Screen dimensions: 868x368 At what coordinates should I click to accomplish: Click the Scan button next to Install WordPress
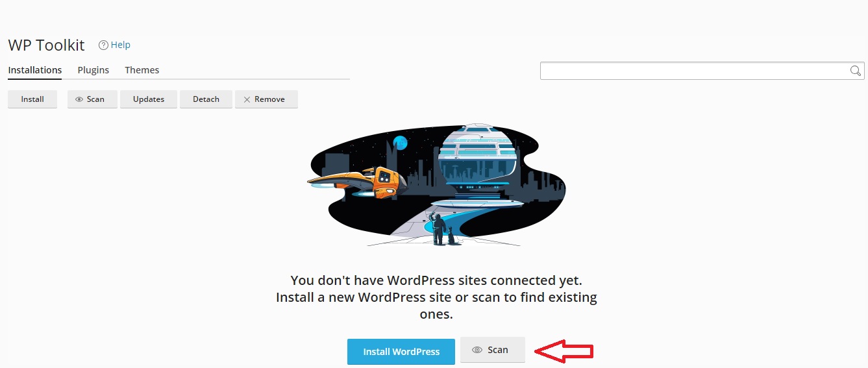tap(492, 350)
